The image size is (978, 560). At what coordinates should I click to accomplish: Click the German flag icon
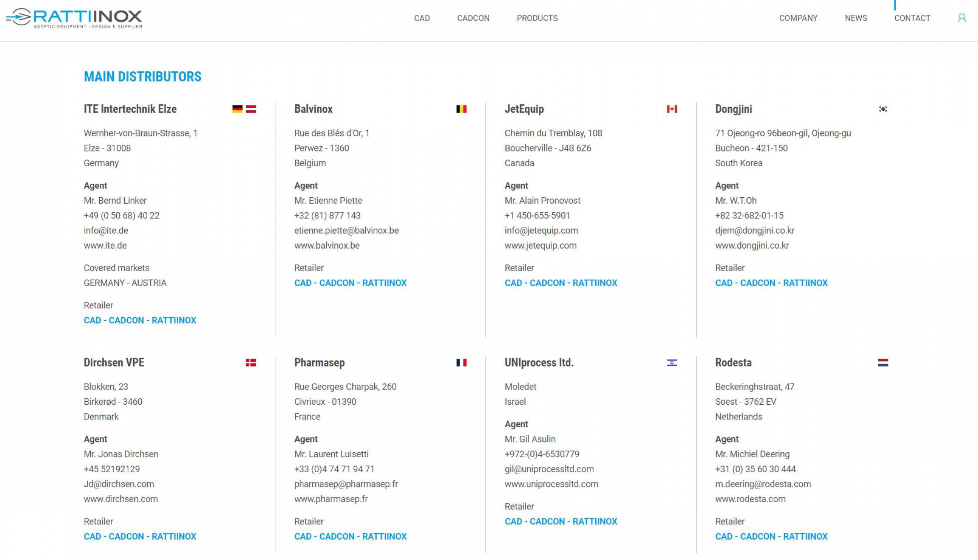point(237,109)
